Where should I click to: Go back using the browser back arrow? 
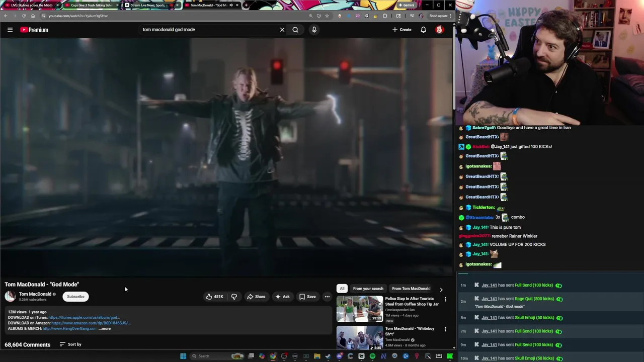(x=6, y=16)
